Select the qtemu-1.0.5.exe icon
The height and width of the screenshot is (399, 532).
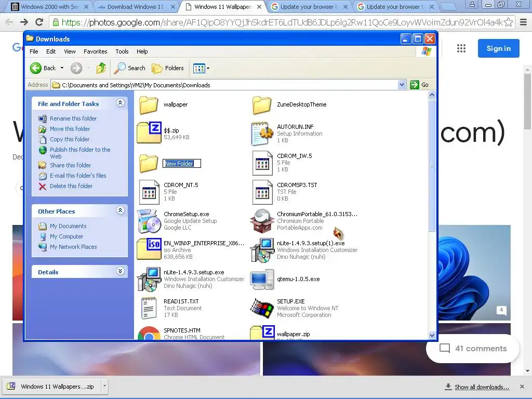[262, 279]
